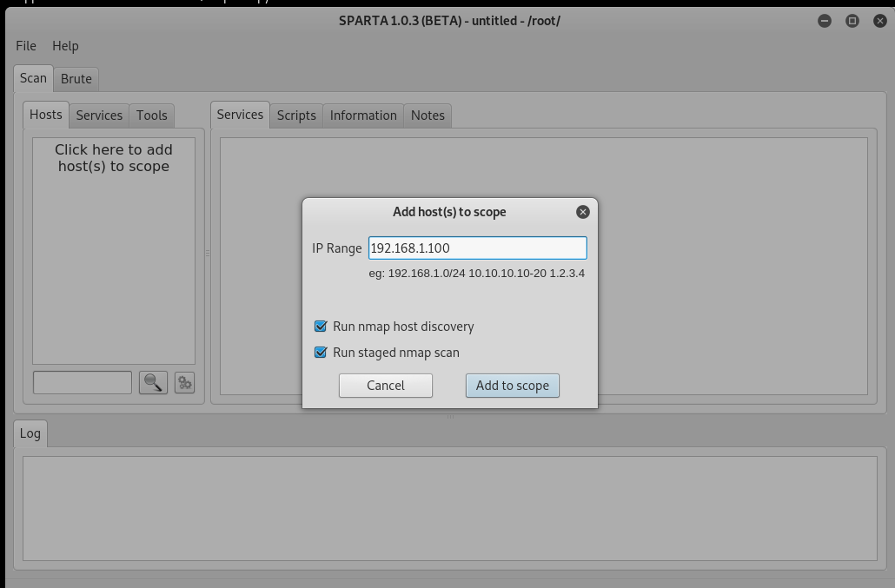Select the Scan tab
Image resolution: width=895 pixels, height=588 pixels.
[x=33, y=78]
